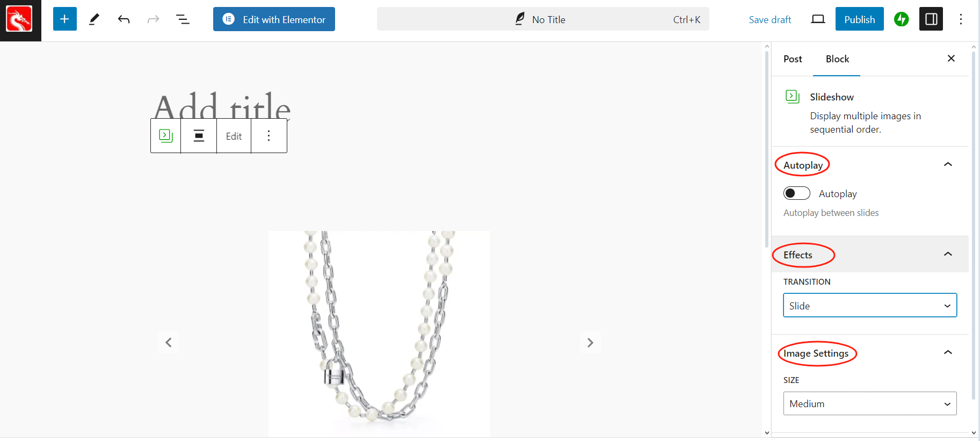This screenshot has height=441, width=980.
Task: Select the pencil Tools icon
Action: pos(94,19)
